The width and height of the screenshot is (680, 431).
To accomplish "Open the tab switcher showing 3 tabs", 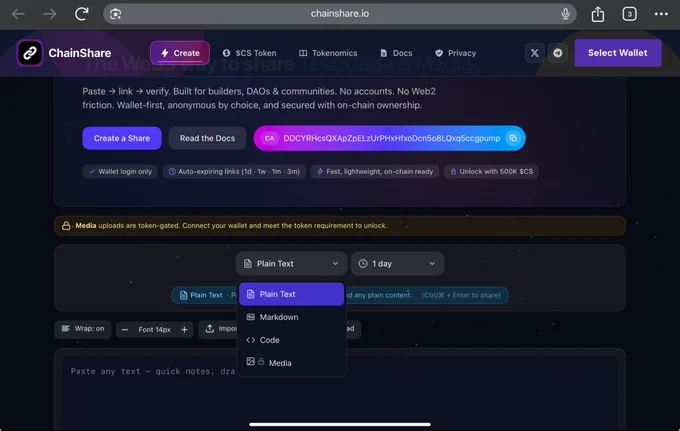I will click(629, 14).
